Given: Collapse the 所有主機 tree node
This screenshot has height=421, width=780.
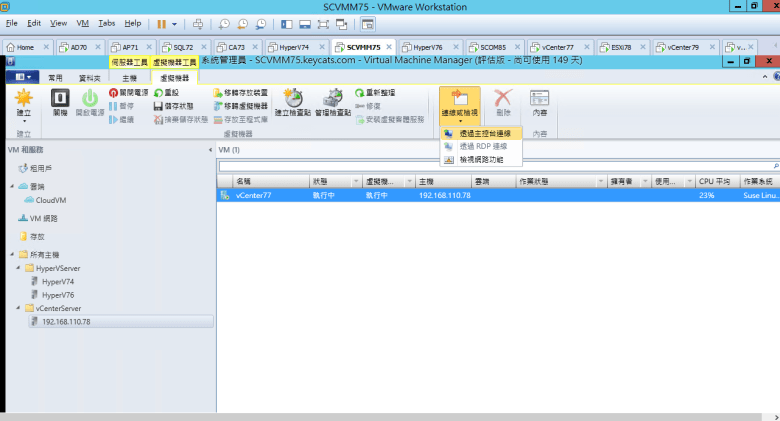Looking at the screenshot, I should click(12, 256).
